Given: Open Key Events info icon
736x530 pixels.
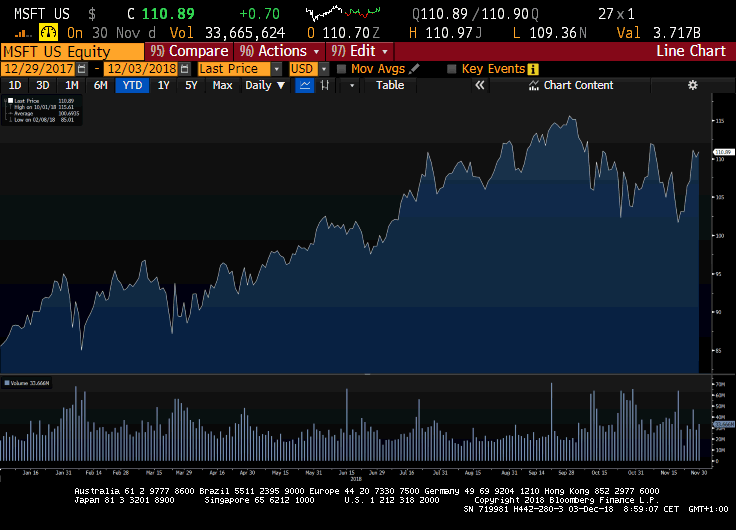Looking at the screenshot, I should click(533, 69).
